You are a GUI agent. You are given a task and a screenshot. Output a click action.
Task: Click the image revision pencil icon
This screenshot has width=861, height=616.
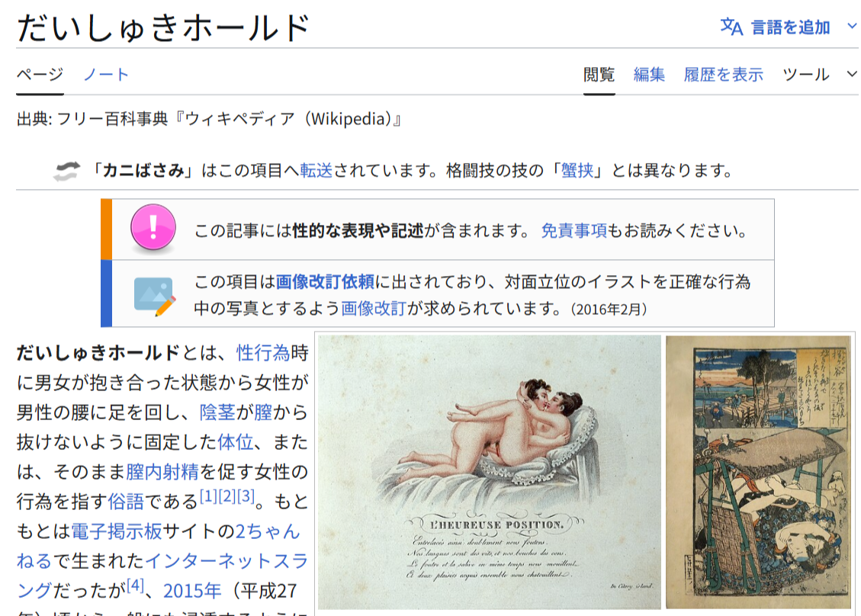(x=155, y=297)
